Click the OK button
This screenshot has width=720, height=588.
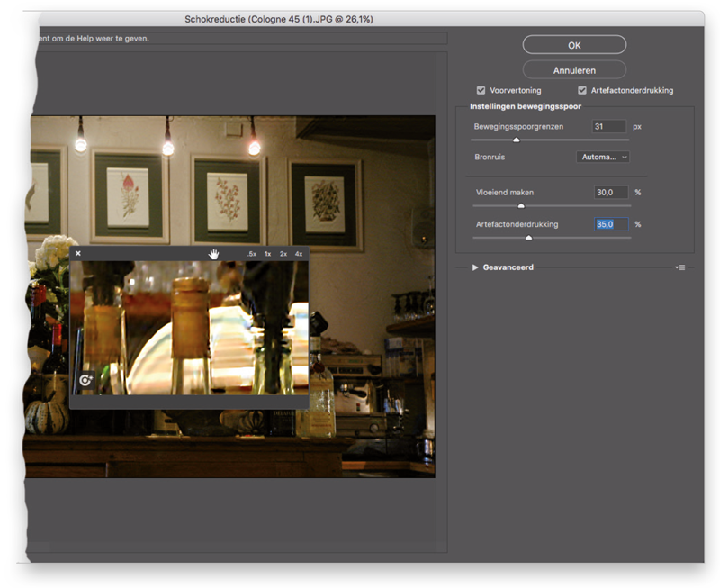point(574,45)
